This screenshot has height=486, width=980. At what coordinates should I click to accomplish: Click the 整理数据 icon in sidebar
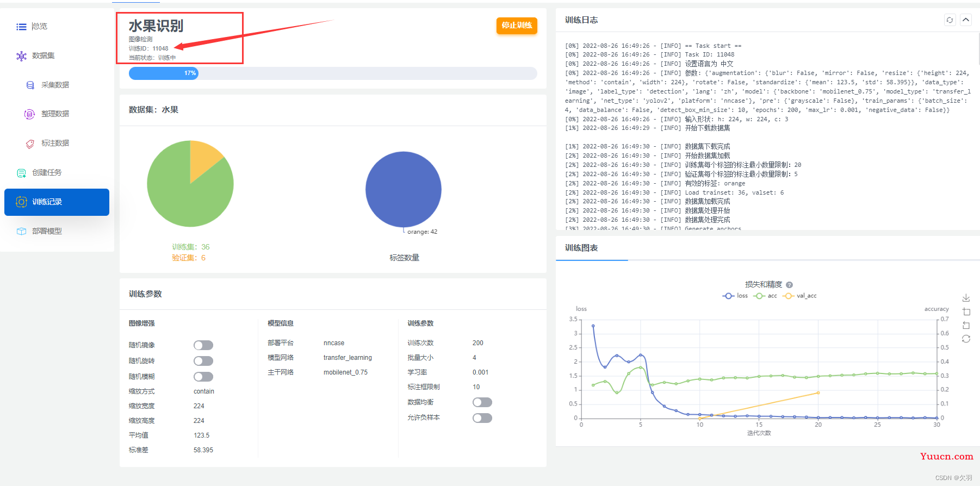coord(29,114)
